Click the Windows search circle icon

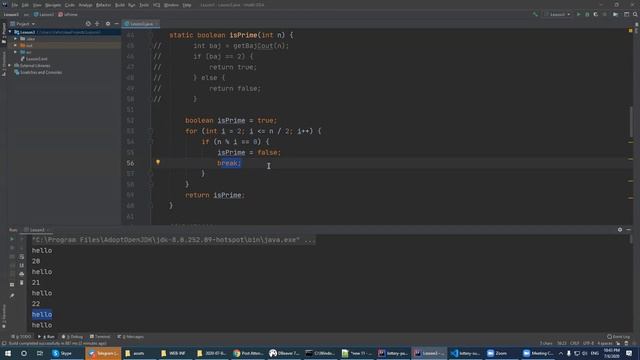click(24, 353)
